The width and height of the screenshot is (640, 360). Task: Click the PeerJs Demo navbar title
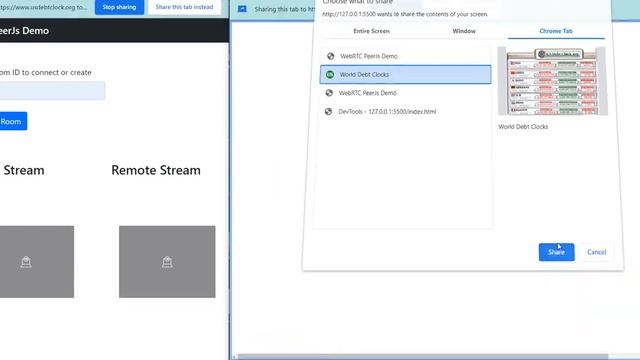pos(24,31)
